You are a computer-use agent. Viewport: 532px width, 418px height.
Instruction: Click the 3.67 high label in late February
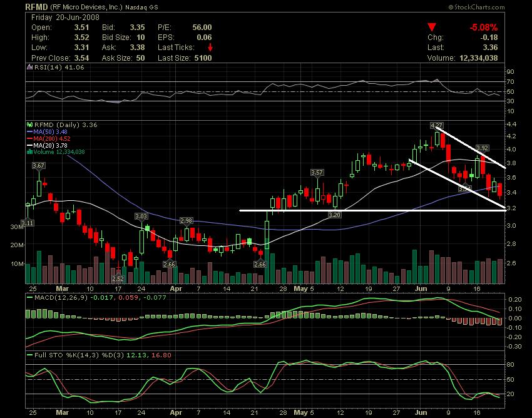pyautogui.click(x=38, y=165)
